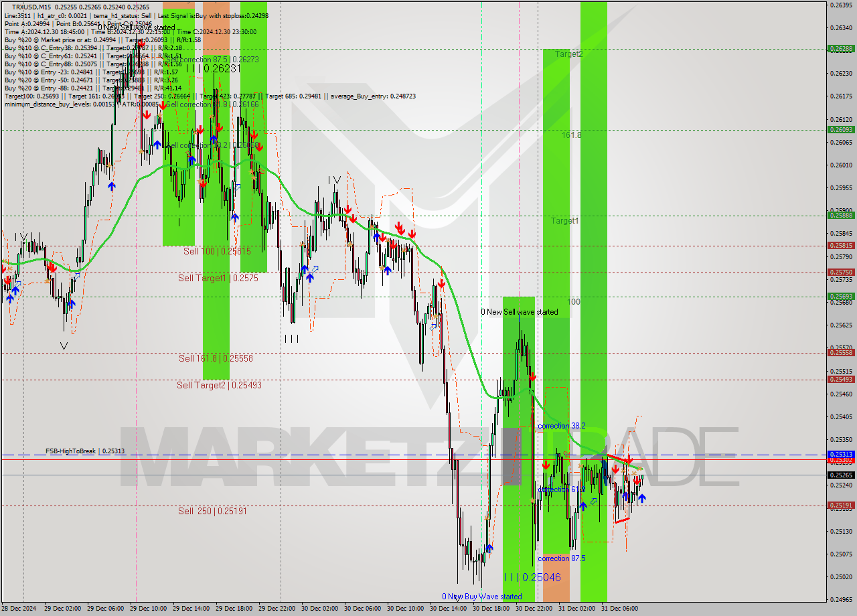Select the red 0.25750 price tag

point(841,272)
